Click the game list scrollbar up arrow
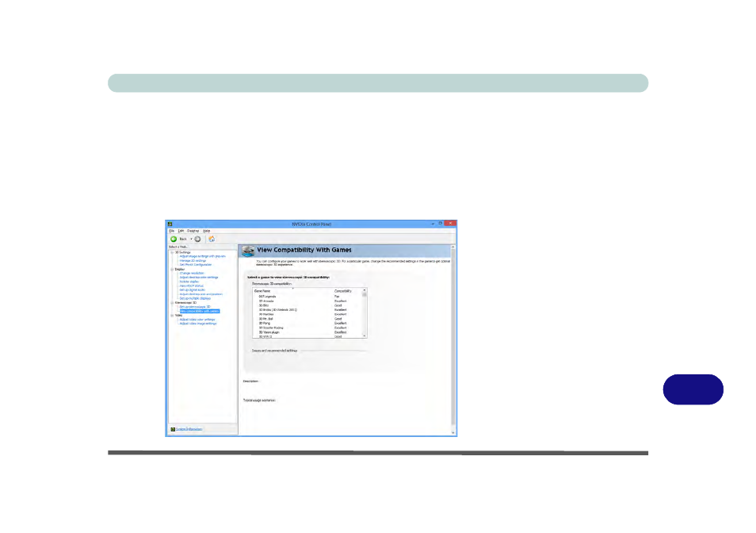This screenshot has width=756, height=533. point(365,290)
